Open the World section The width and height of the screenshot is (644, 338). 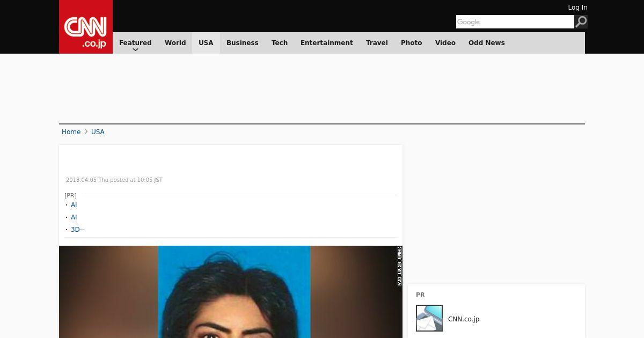point(175,43)
